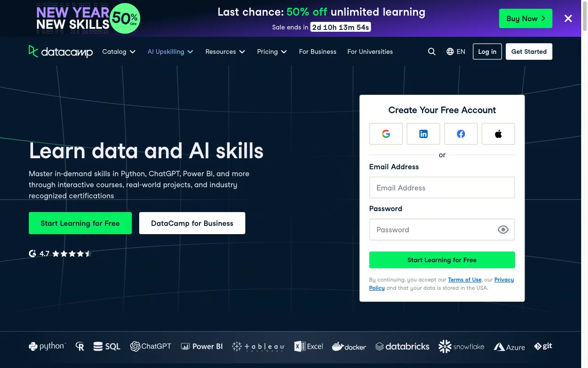The height and width of the screenshot is (368, 588).
Task: Sign up with LinkedIn icon
Action: pyautogui.click(x=424, y=134)
